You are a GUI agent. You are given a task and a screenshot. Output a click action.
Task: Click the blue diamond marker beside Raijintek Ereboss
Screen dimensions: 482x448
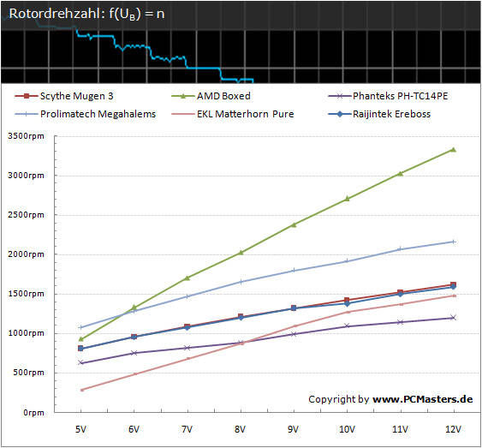point(340,114)
